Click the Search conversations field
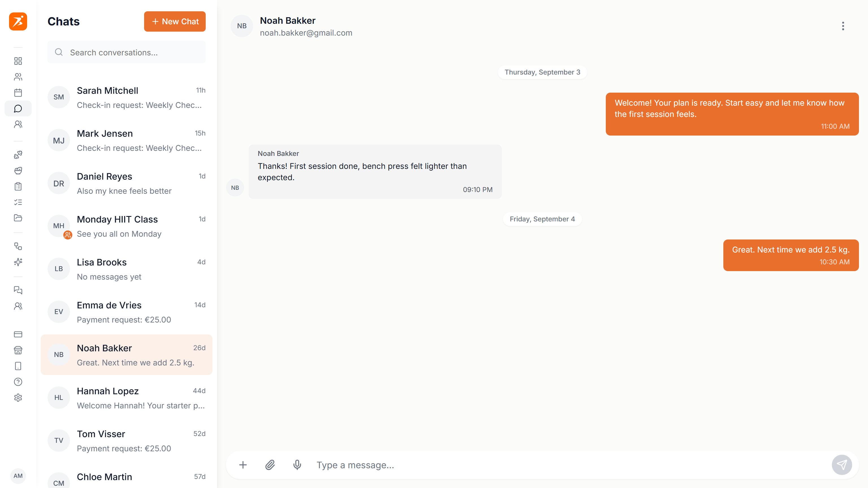The height and width of the screenshot is (488, 868). tap(126, 52)
